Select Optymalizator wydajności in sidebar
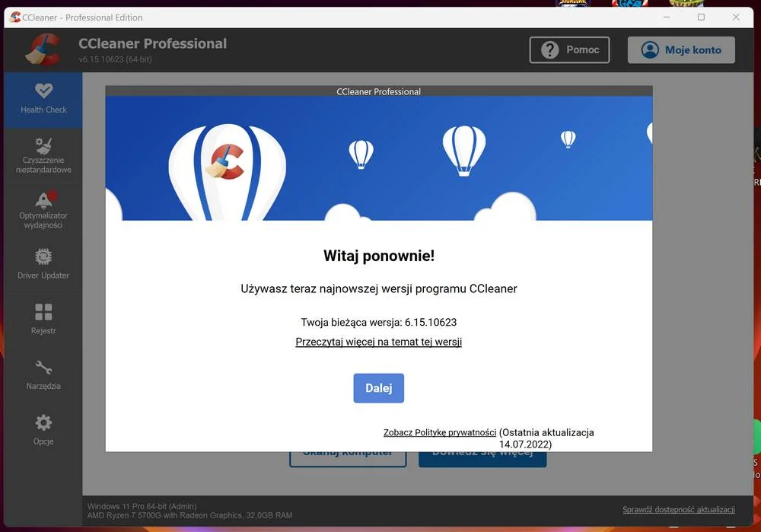 (x=43, y=211)
